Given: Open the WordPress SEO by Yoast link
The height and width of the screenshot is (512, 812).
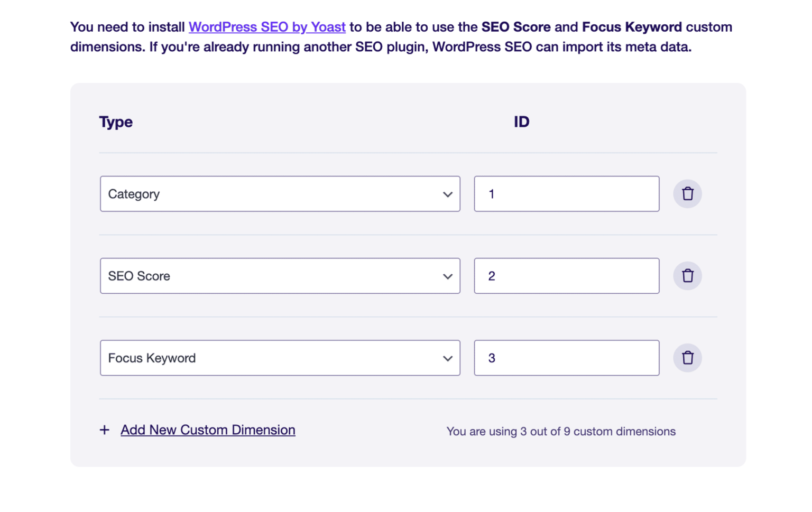Looking at the screenshot, I should pyautogui.click(x=267, y=27).
